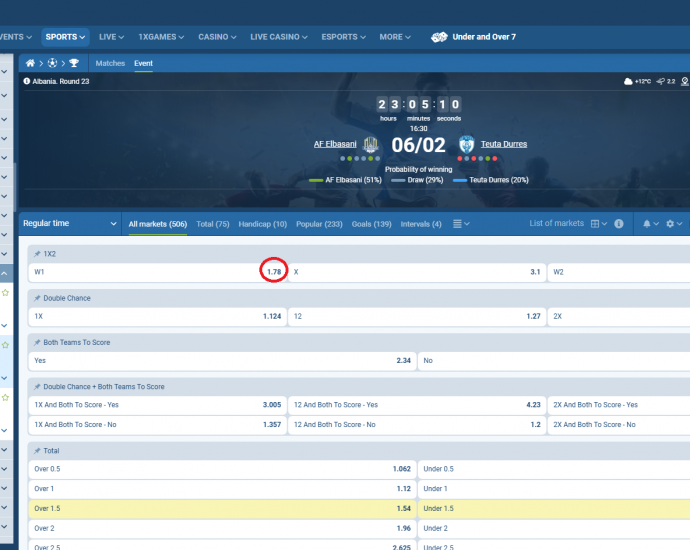
Task: Switch to the Matches tab
Action: 110,63
